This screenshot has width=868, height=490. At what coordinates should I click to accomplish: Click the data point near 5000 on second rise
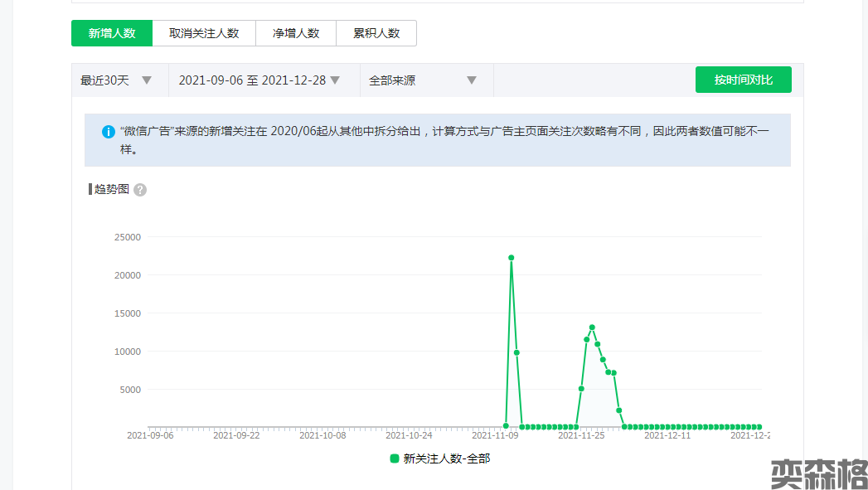(581, 389)
